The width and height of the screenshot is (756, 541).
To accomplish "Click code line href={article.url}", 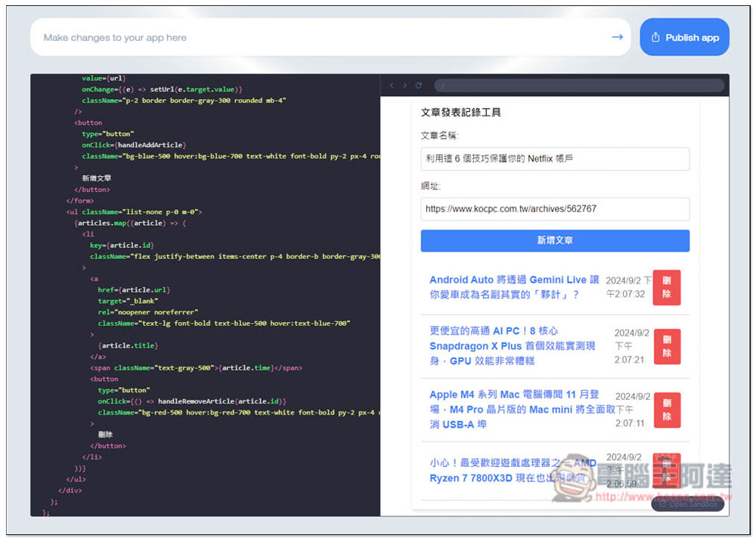I will pos(134,290).
